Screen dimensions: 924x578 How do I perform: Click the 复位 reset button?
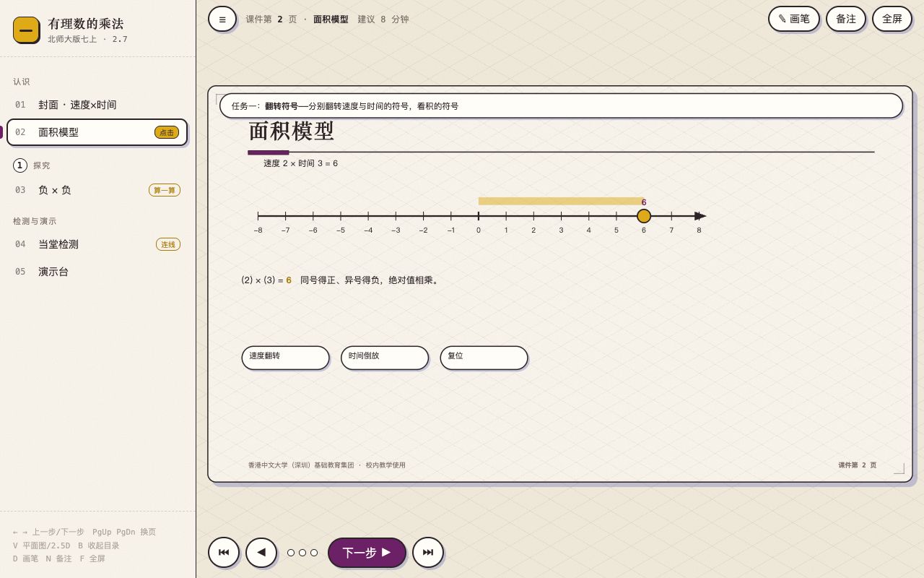pos(484,358)
